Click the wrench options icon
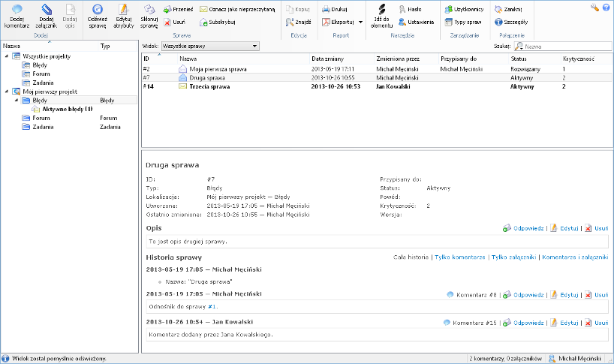The height and width of the screenshot is (364, 614). (594, 8)
